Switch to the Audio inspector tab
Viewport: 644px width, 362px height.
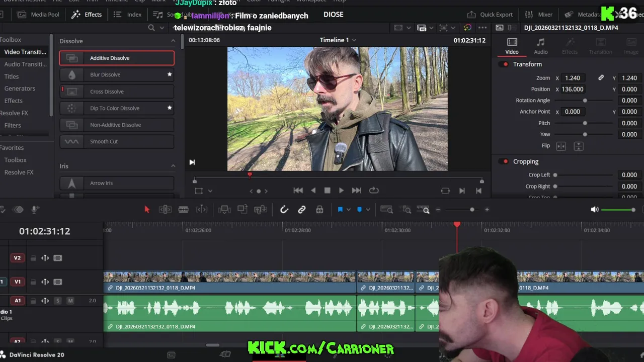click(x=541, y=46)
